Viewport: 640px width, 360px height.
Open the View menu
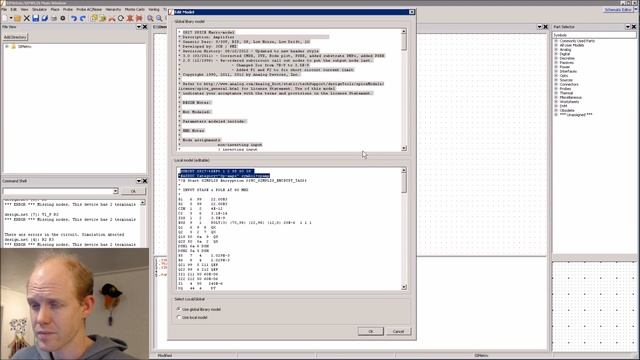point(24,9)
